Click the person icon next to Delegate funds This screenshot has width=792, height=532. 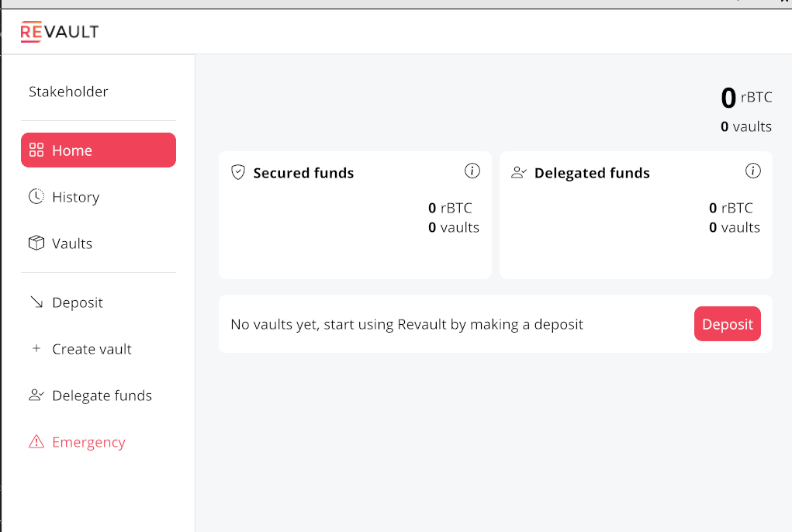[36, 395]
